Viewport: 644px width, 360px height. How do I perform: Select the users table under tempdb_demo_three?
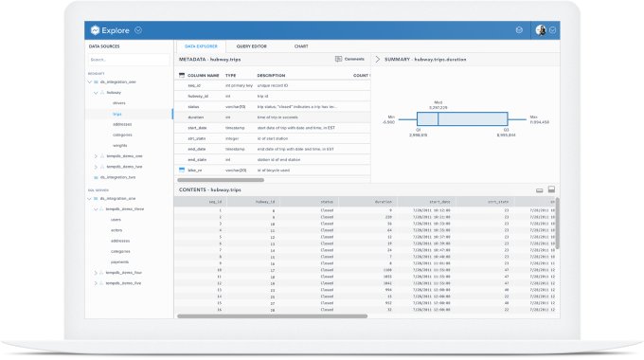116,220
